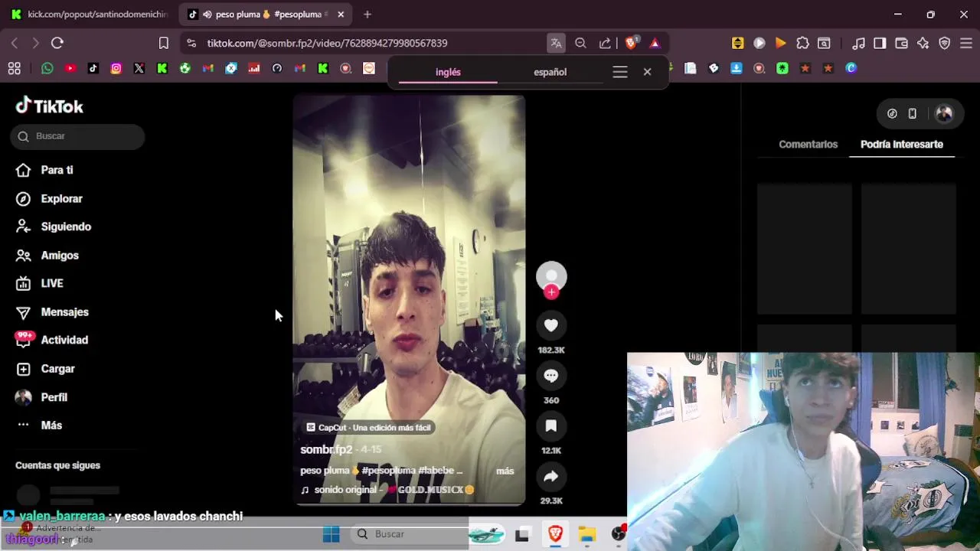Go back in browser history
Viewport: 980px width, 551px height.
tap(15, 43)
